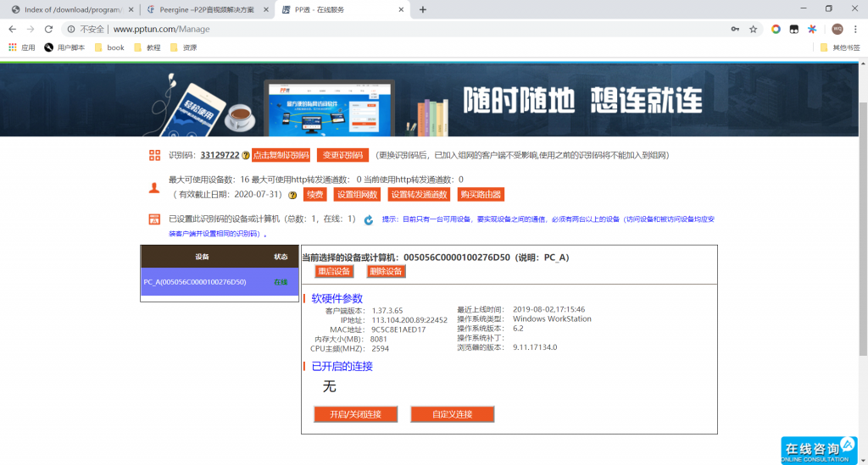Open the Chrome three-dot menu
868x465 pixels.
(855, 29)
